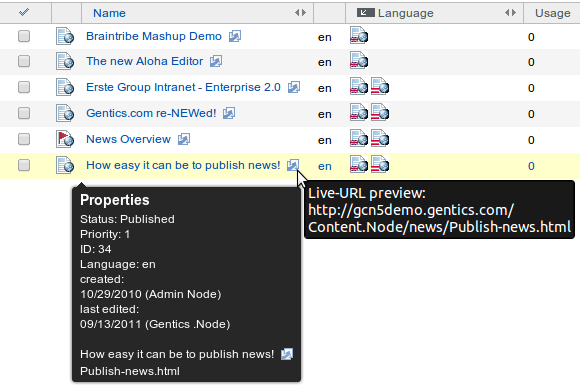This screenshot has width=580, height=387.
Task: Click page icon of Braintribe Mashup Demo row
Action: pos(65,36)
